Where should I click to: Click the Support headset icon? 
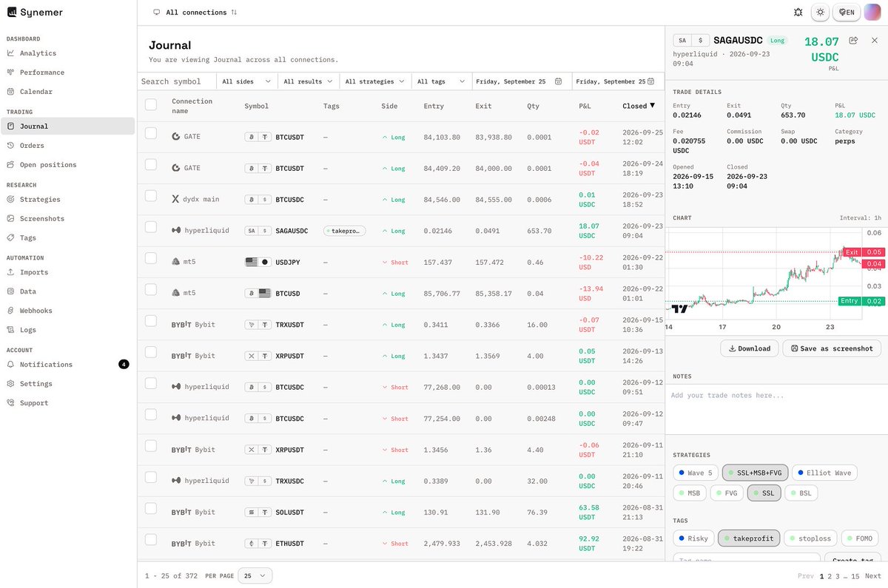click(x=11, y=403)
